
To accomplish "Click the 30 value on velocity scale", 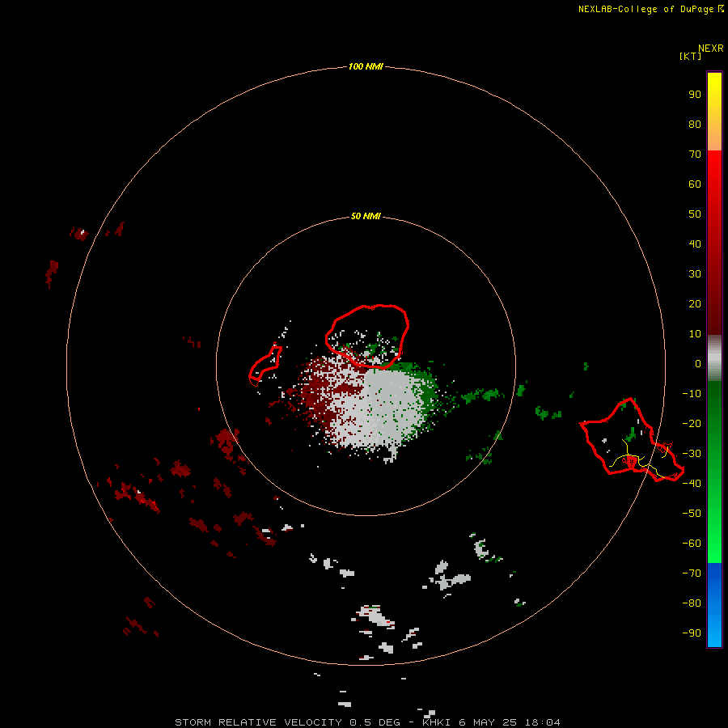I will point(695,274).
